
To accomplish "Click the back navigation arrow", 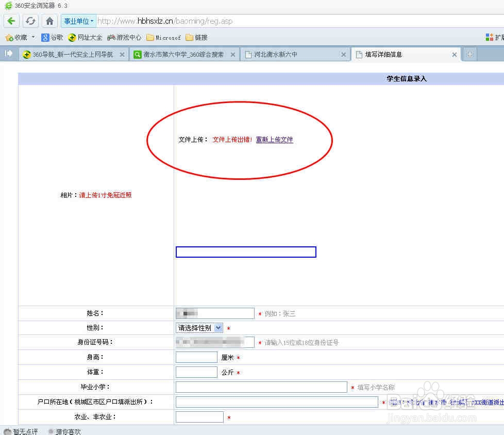I will click(11, 21).
